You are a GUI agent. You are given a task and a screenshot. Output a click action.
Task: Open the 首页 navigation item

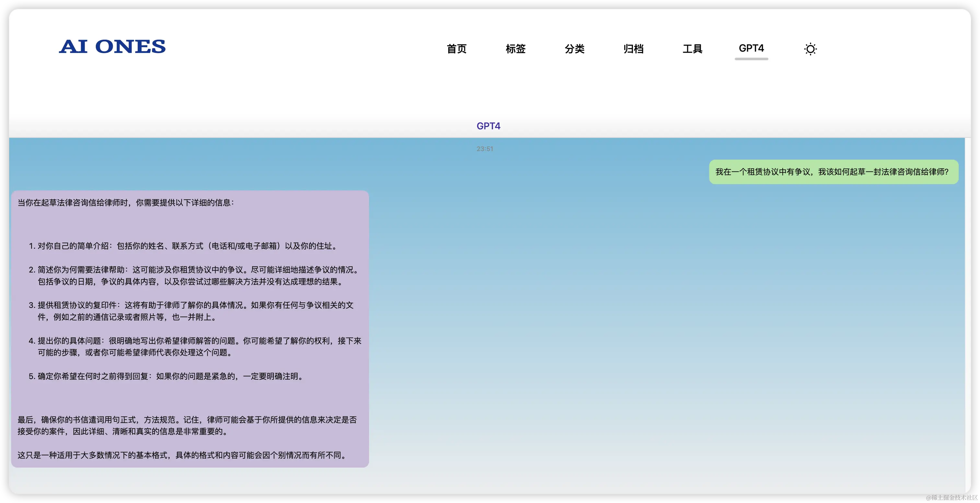pyautogui.click(x=457, y=49)
